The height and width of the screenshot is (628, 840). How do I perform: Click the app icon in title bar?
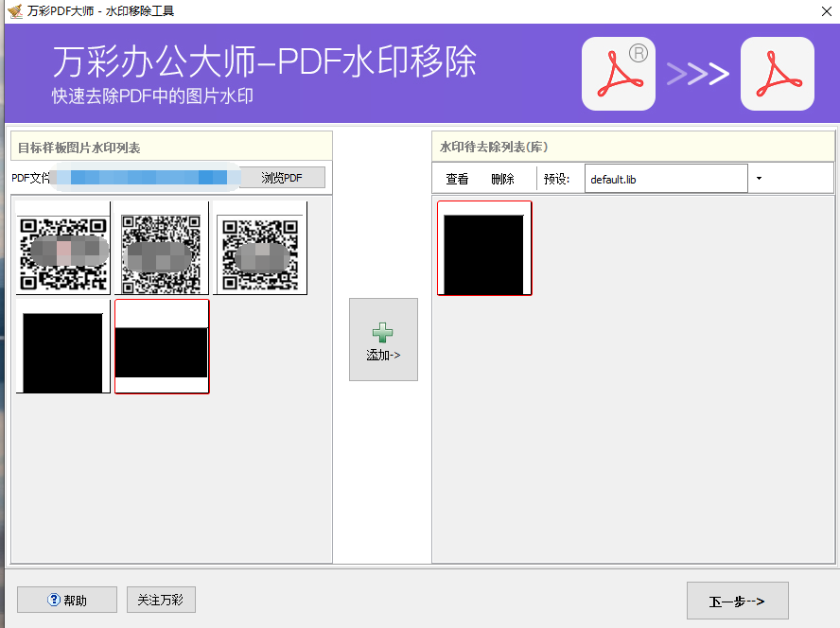(x=15, y=10)
